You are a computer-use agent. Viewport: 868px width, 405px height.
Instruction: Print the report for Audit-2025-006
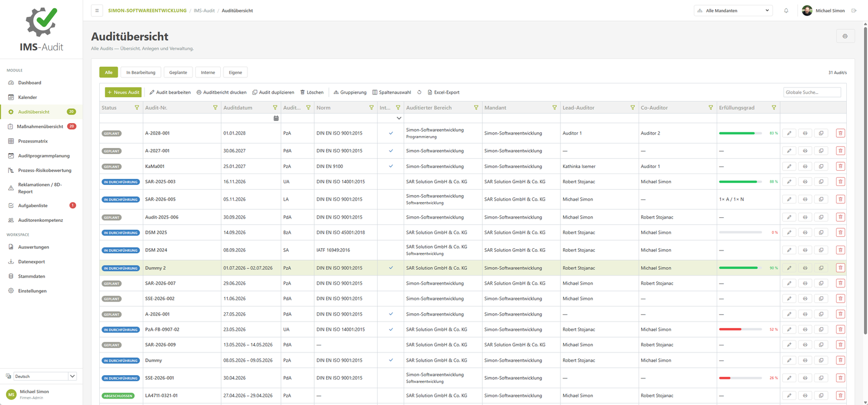click(805, 217)
